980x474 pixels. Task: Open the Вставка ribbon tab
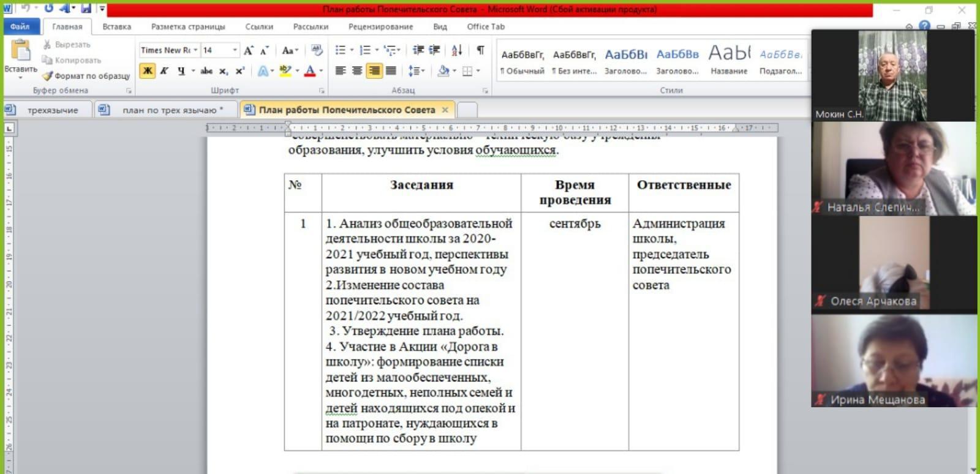116,26
